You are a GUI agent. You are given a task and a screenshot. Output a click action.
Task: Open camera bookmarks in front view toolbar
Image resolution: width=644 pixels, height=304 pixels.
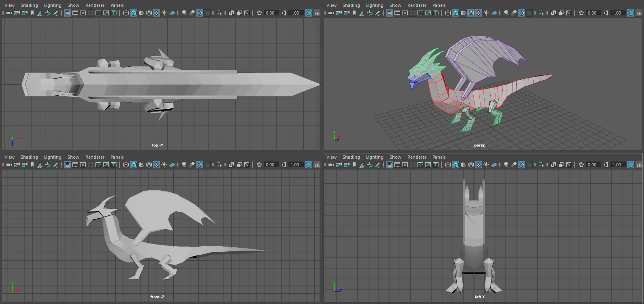[32, 165]
